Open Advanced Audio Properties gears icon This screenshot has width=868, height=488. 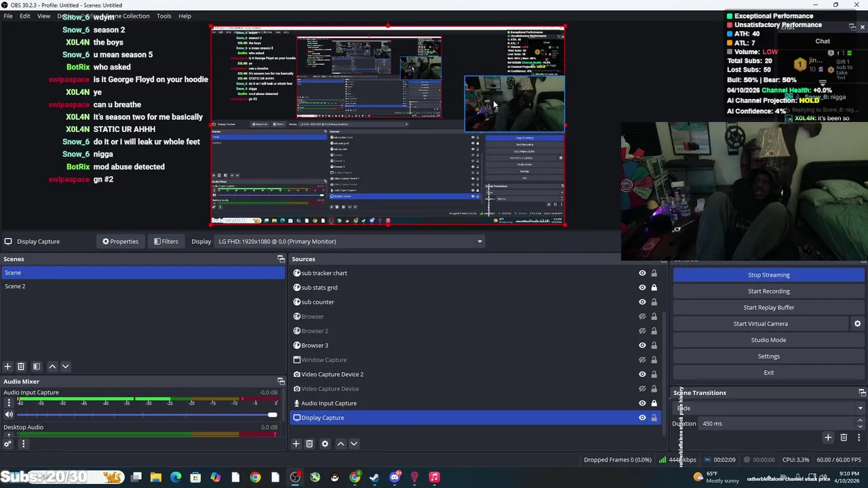tap(7, 444)
